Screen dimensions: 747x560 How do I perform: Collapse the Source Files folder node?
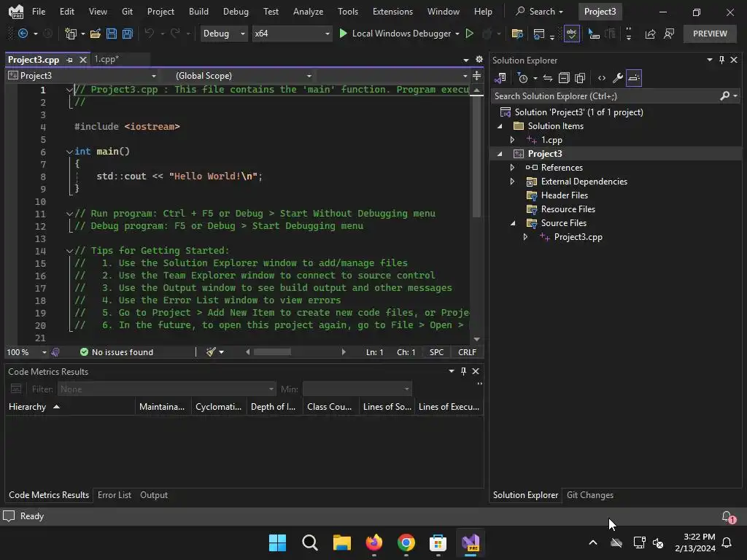[x=513, y=223]
